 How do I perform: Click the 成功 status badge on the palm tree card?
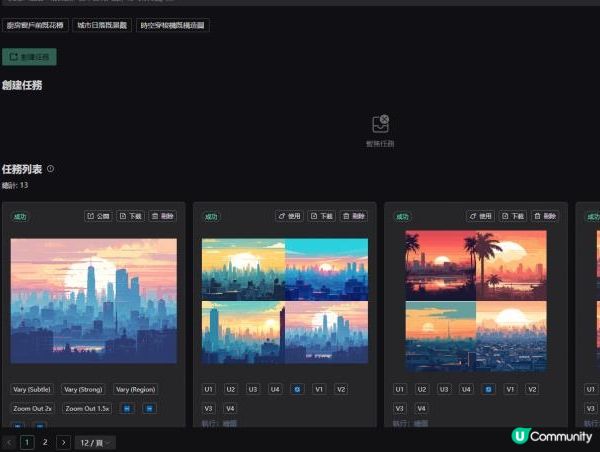[x=402, y=217]
